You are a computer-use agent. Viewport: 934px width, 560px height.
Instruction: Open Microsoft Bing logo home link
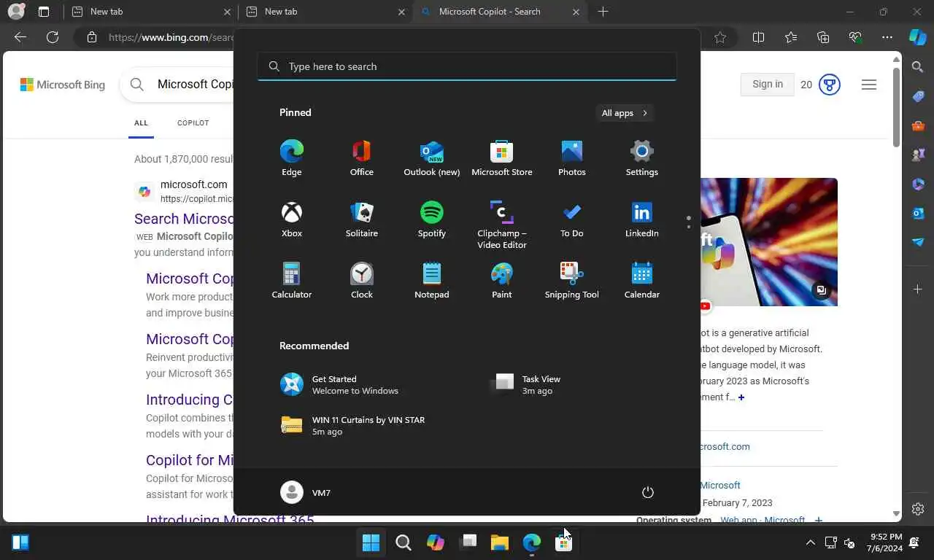(x=63, y=85)
